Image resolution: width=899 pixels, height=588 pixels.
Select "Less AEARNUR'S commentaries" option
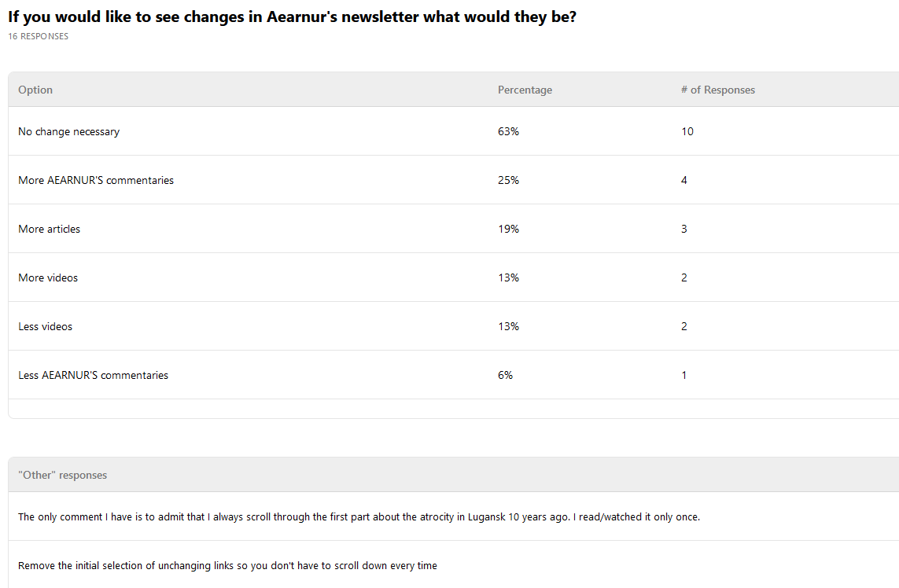[x=94, y=375]
